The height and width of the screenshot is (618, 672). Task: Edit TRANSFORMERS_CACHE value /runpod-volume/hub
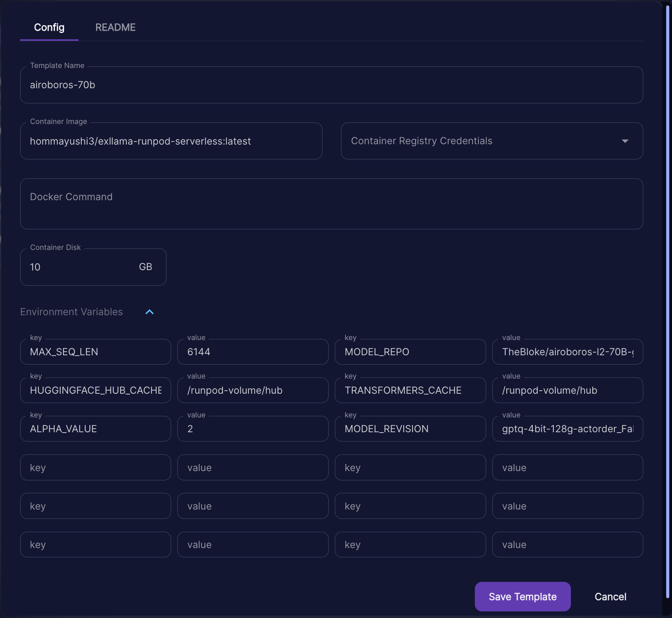tap(567, 390)
